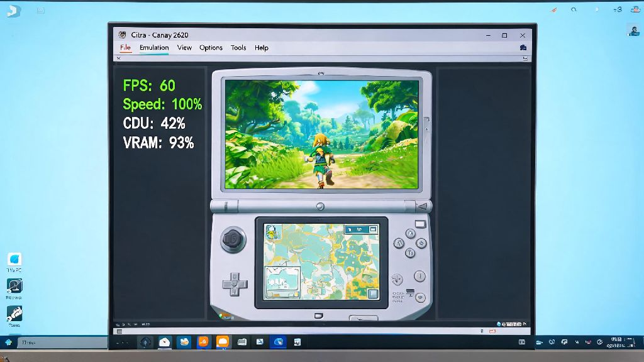The image size is (644, 362).
Task: Tap the blue bar at map top-right
Action: coord(361,229)
